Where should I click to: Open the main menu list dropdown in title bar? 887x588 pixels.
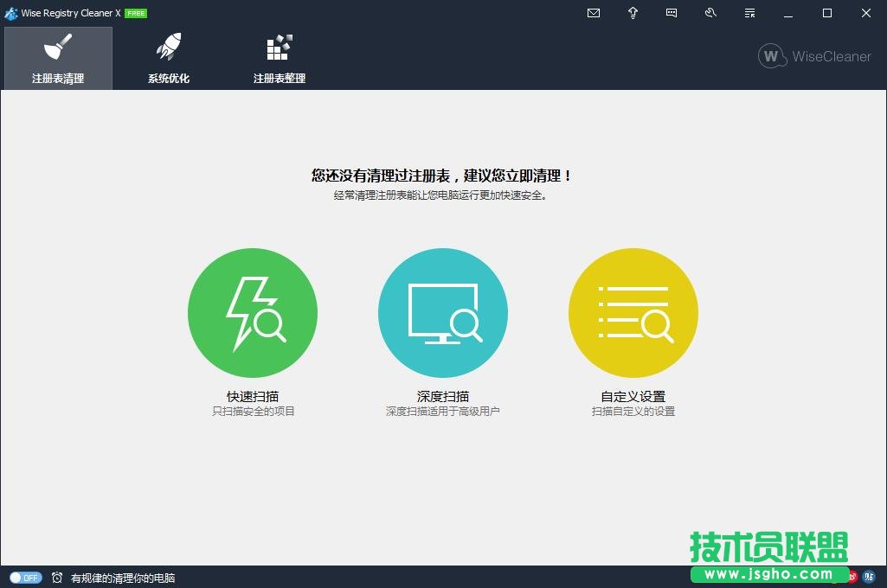[x=749, y=13]
